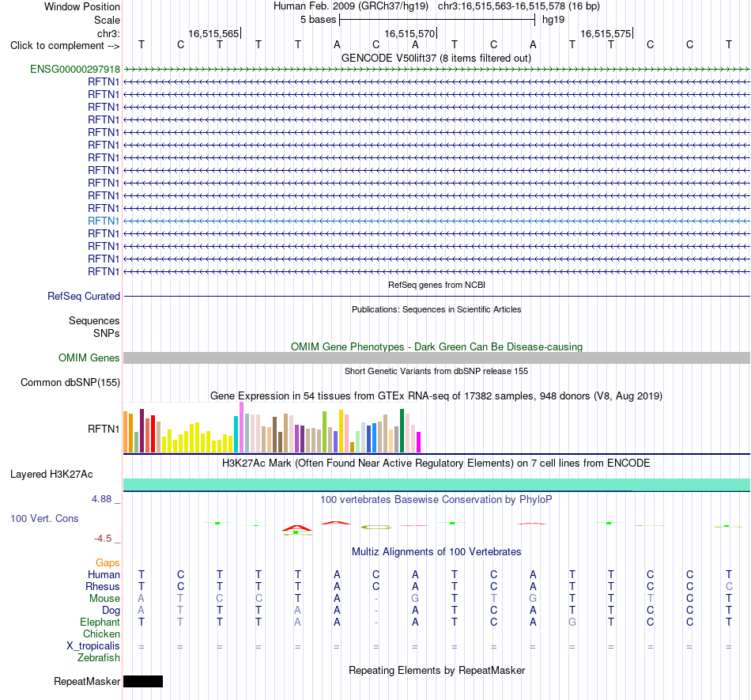
Task: Click the RefSeq Curated horizontal line
Action: [x=437, y=296]
